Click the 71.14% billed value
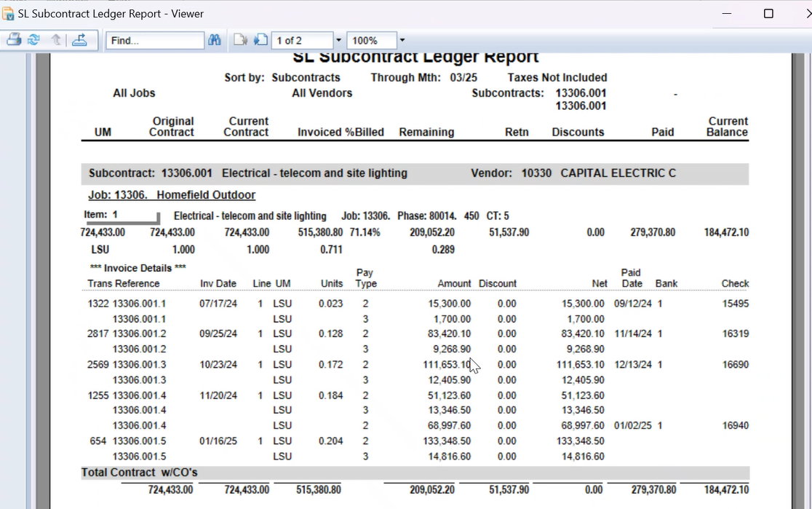812x509 pixels. point(365,232)
